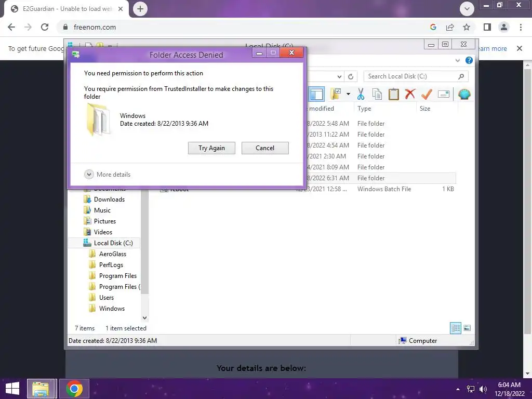Click Try Again in the access denied dialog

(212, 148)
